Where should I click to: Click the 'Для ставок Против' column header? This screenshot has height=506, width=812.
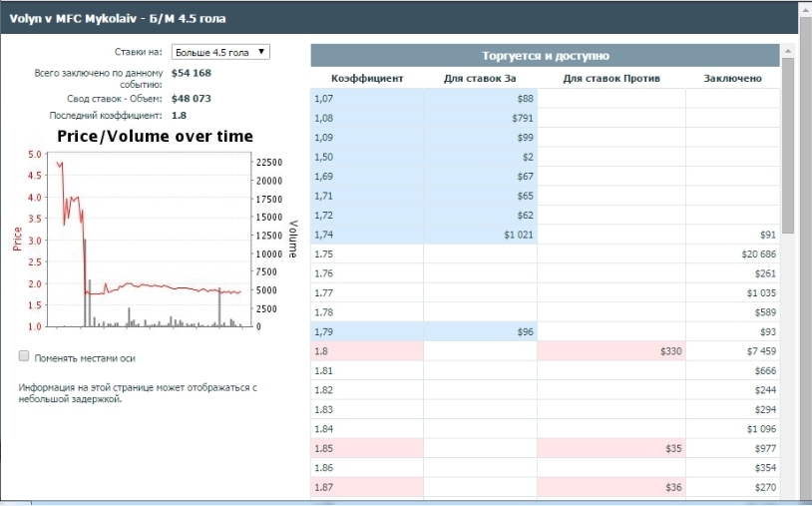pos(609,78)
